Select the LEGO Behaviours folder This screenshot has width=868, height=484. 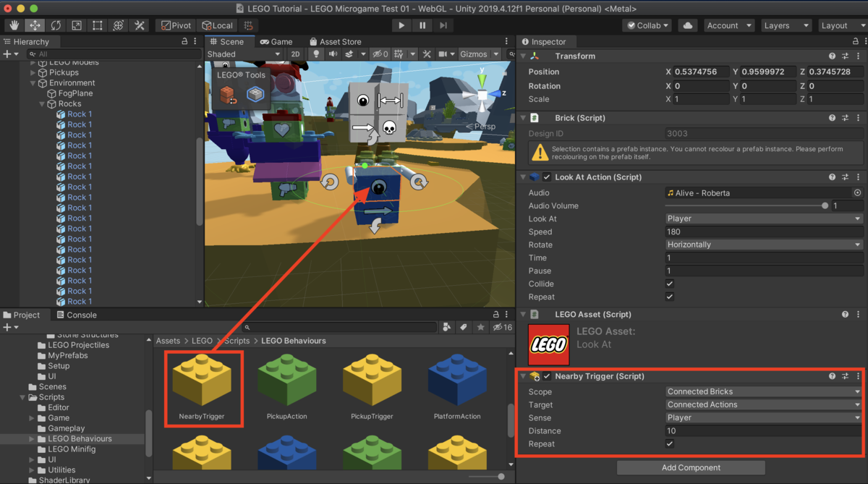80,438
